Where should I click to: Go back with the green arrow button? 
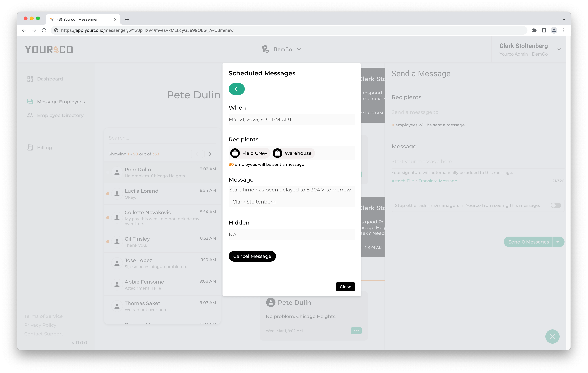tap(236, 89)
